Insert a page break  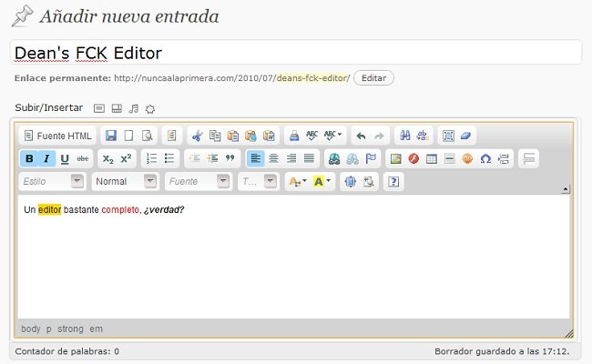504,159
